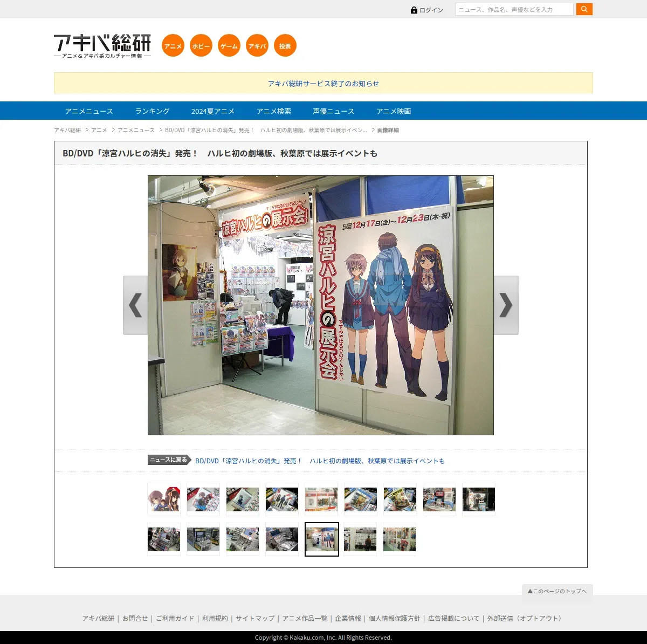Open the 声優ニュース nav tab
This screenshot has width=647, height=644.
tap(334, 111)
